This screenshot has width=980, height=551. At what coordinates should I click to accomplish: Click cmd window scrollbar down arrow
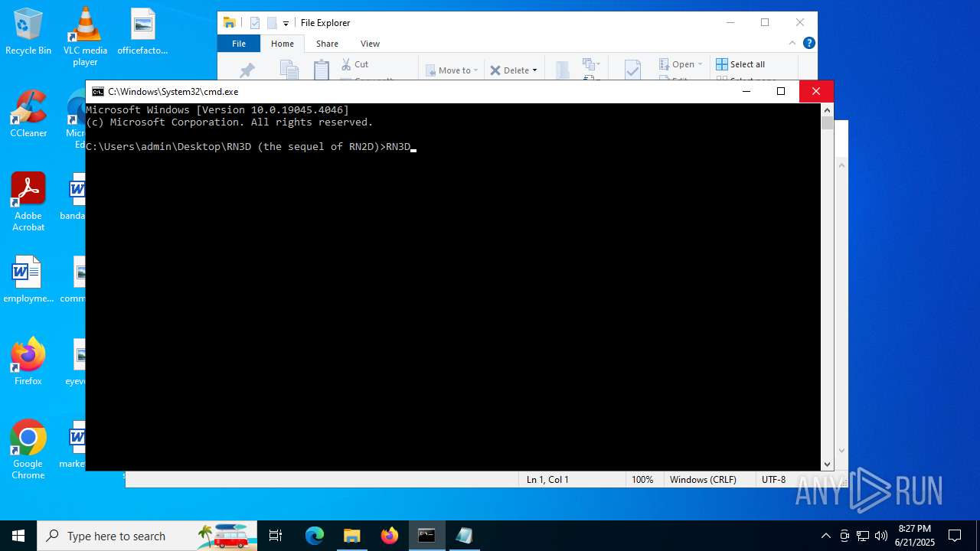point(827,464)
